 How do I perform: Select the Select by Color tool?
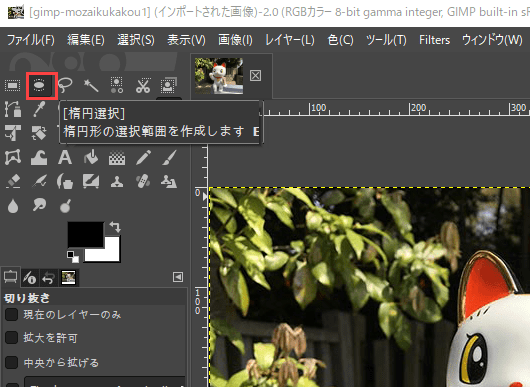[x=117, y=86]
